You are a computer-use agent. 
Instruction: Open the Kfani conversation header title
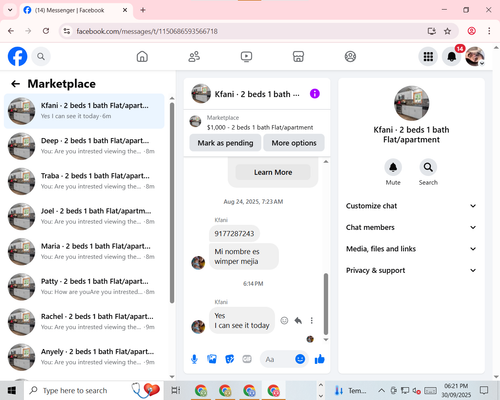pyautogui.click(x=257, y=94)
